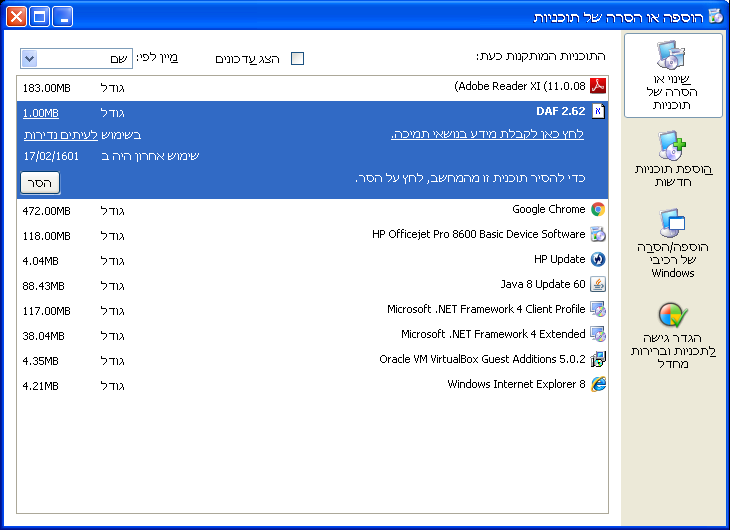Click the Remove button for DAF 2.62
Screen dimensions: 730x530
tap(40, 183)
